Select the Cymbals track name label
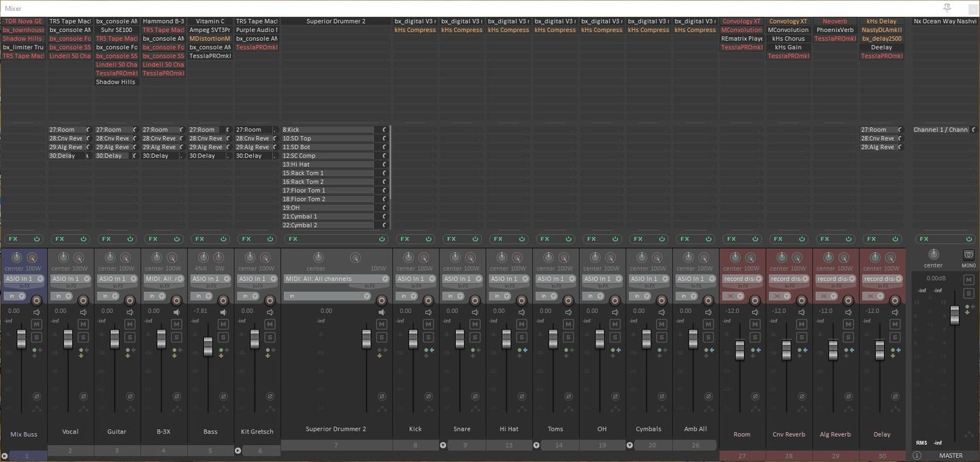 click(x=650, y=429)
